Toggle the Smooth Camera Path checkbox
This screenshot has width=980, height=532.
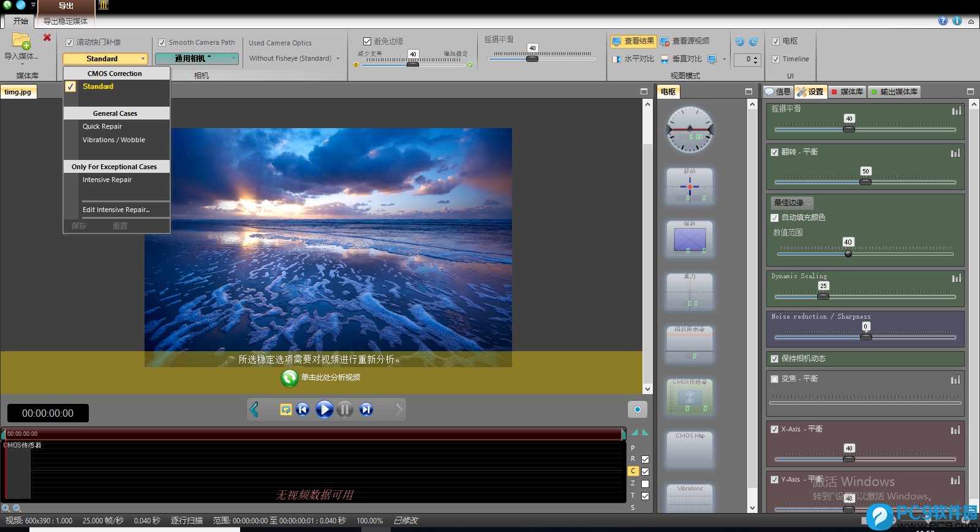(x=162, y=43)
